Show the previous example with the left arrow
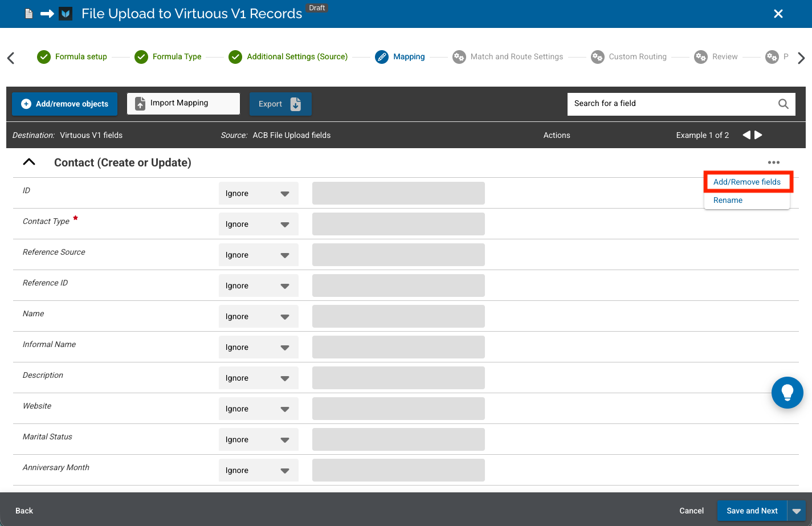The image size is (812, 526). coord(746,135)
